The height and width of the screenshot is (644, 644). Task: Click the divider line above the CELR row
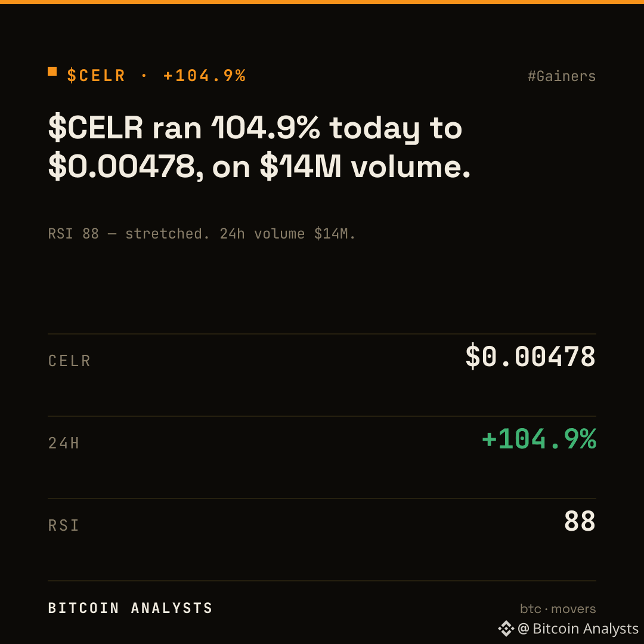coord(322,334)
